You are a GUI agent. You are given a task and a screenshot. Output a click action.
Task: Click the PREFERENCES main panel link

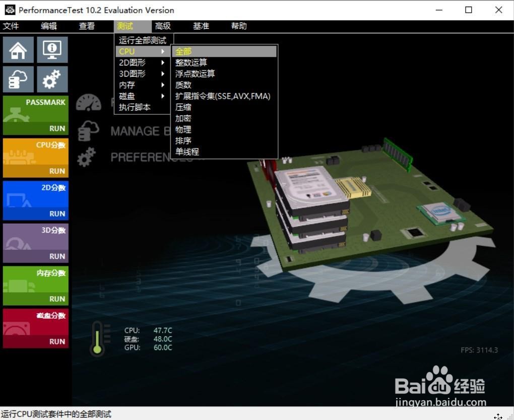tap(141, 157)
